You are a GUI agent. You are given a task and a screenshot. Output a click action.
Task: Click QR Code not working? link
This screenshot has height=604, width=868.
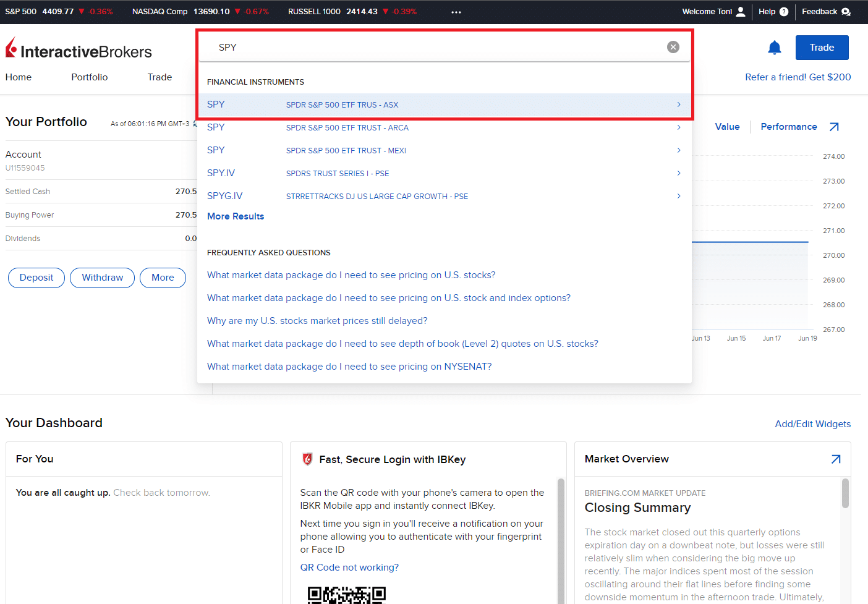coord(349,568)
